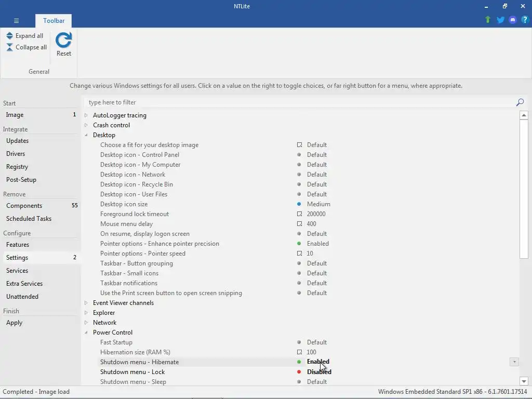
Task: Click the Help question mark icon
Action: click(525, 20)
